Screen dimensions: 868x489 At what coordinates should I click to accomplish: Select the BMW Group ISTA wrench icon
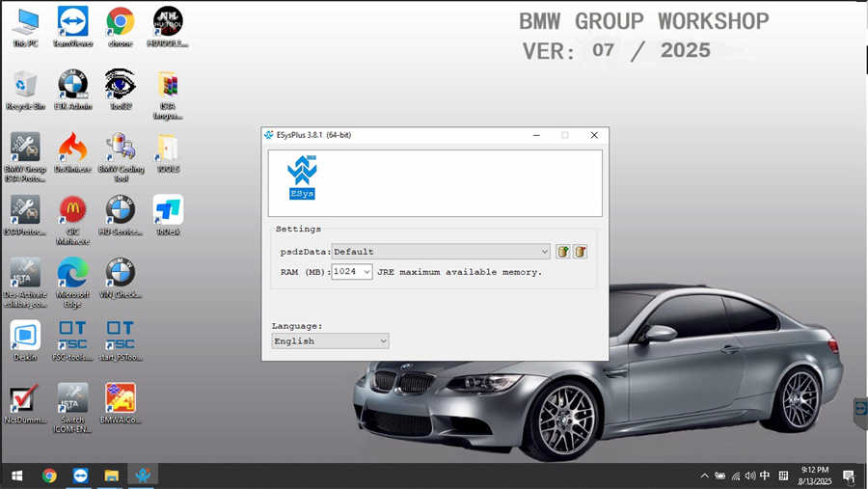pos(25,157)
